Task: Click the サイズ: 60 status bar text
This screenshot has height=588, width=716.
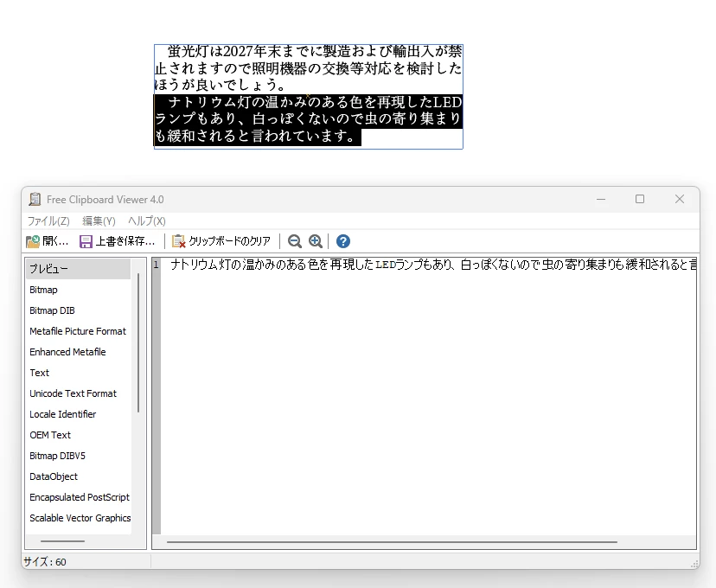Action: coord(45,562)
